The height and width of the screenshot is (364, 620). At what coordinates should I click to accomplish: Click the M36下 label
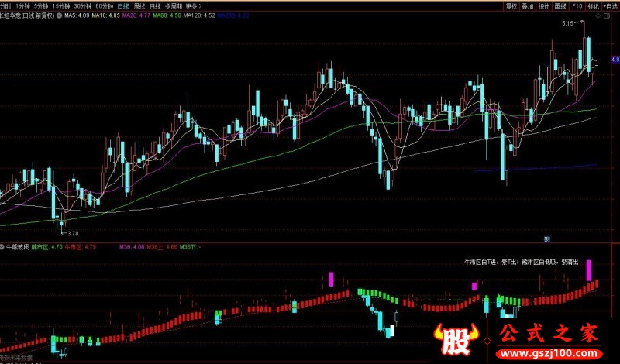click(190, 247)
